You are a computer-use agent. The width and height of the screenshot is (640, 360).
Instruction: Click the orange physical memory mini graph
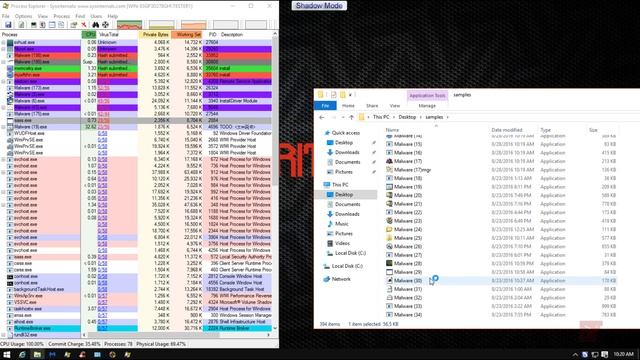pos(193,25)
